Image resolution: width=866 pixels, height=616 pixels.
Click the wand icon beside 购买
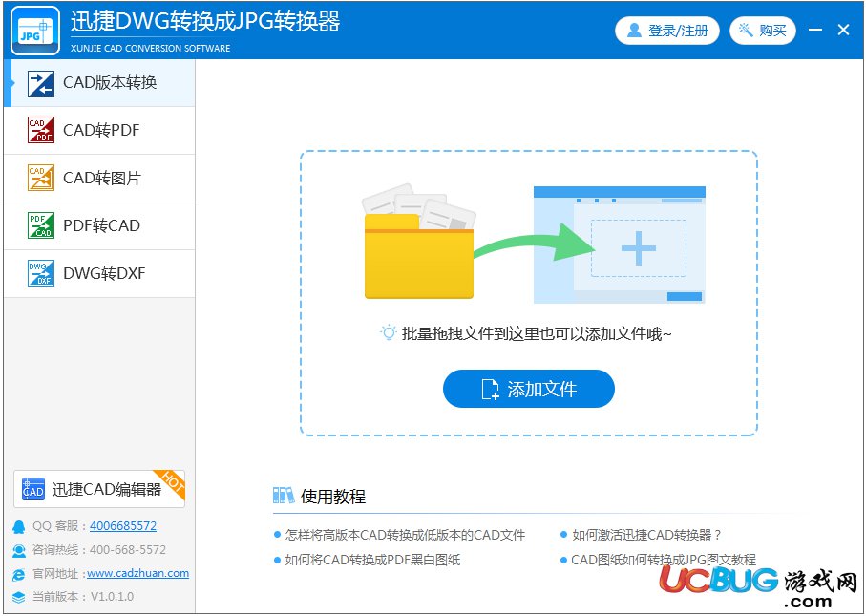pyautogui.click(x=746, y=30)
